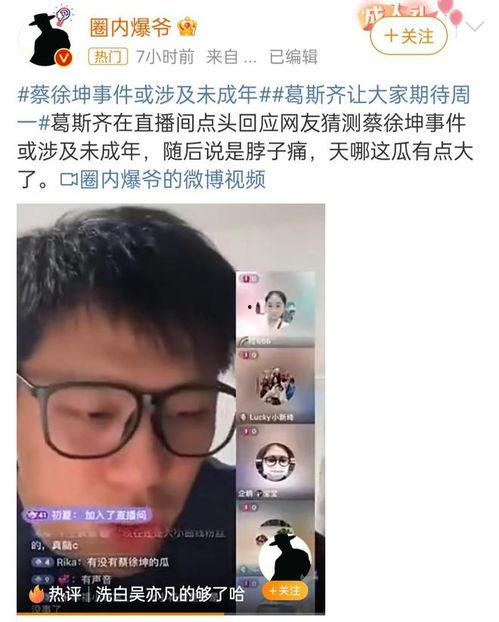Viewport: 499px width, 622px height.
Task: Expand the truncated 来自 ... source text
Action: click(231, 57)
